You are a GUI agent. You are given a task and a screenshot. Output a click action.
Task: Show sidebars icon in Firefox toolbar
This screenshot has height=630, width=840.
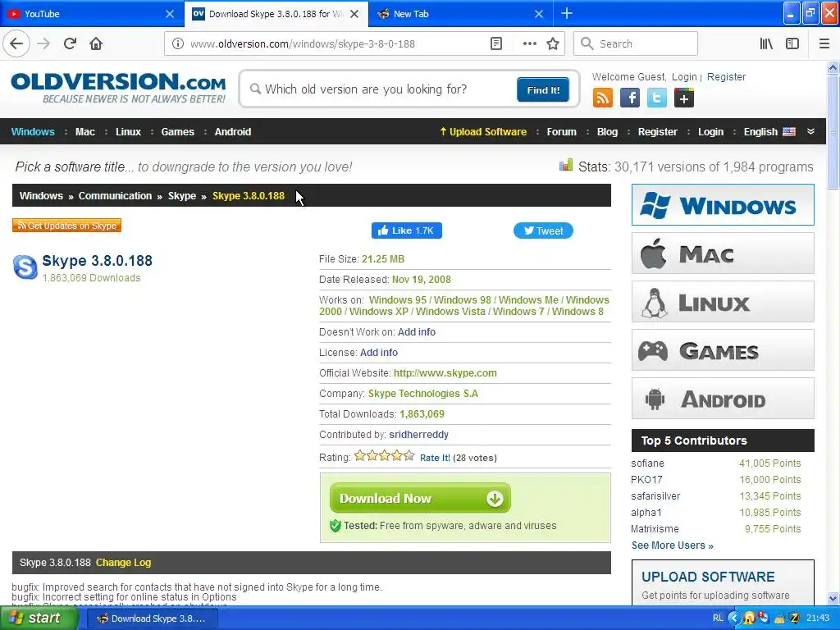tap(792, 44)
